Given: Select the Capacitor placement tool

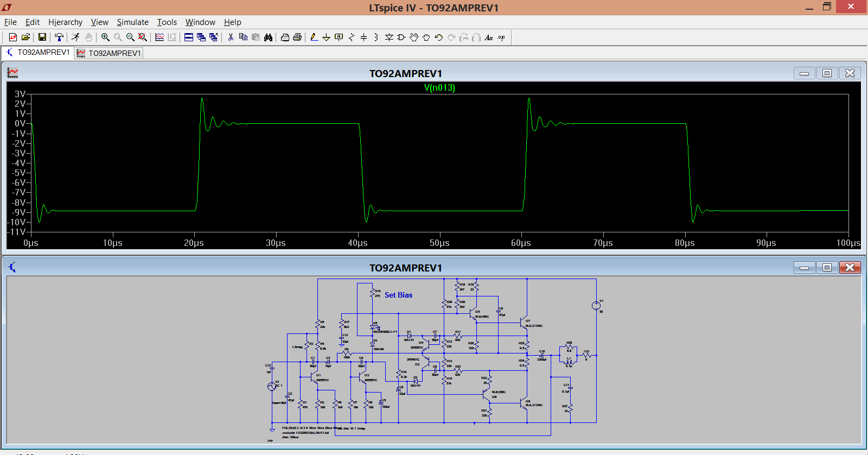Looking at the screenshot, I should pos(363,37).
